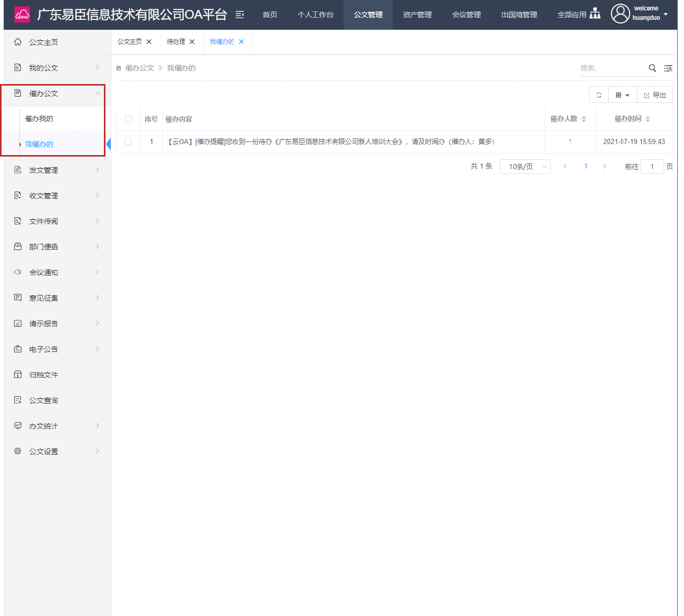
Task: Switch to the 公文主页 tab
Action: pos(130,42)
